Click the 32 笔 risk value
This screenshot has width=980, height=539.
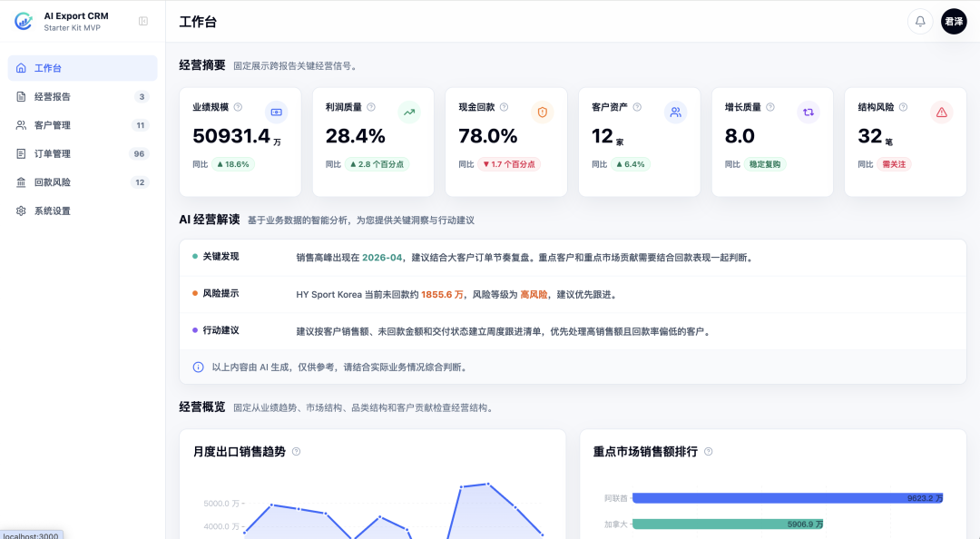pyautogui.click(x=875, y=136)
